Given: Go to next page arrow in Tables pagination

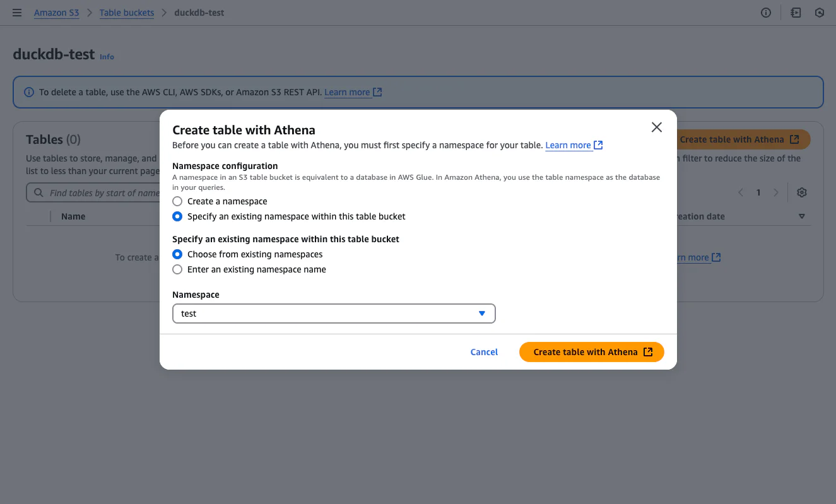Looking at the screenshot, I should point(776,192).
